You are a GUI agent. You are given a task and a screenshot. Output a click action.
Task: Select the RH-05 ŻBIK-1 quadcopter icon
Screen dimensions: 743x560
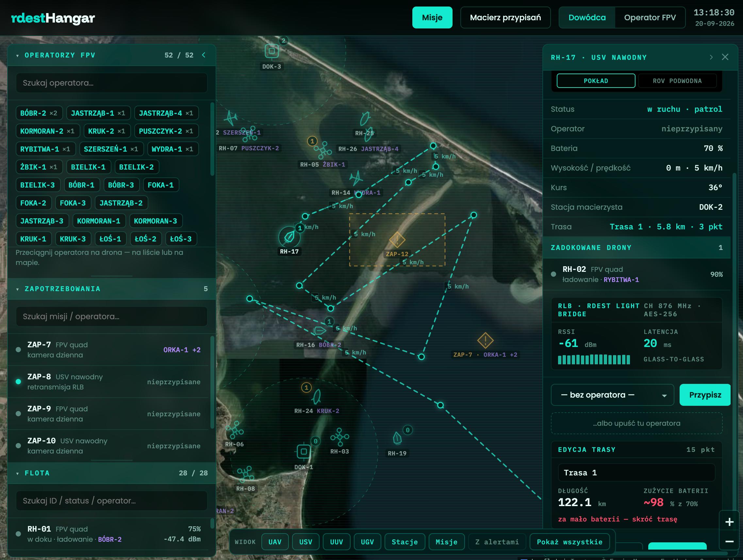pyautogui.click(x=323, y=150)
